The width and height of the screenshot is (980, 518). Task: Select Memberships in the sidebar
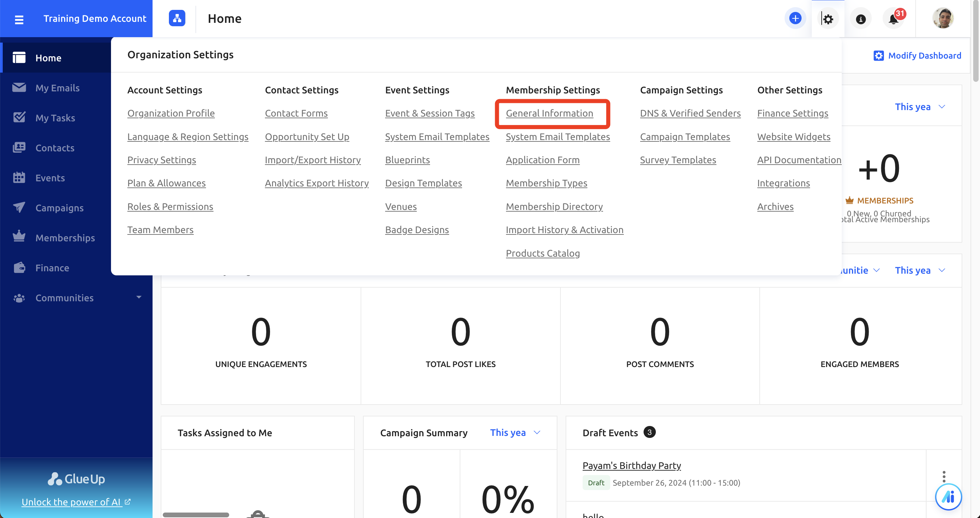click(x=65, y=238)
